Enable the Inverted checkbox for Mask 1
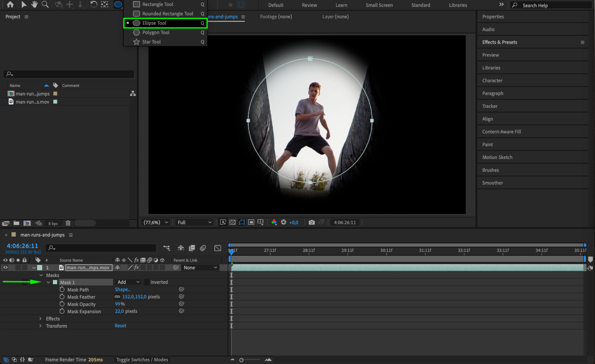Image resolution: width=595 pixels, height=364 pixels. (146, 282)
